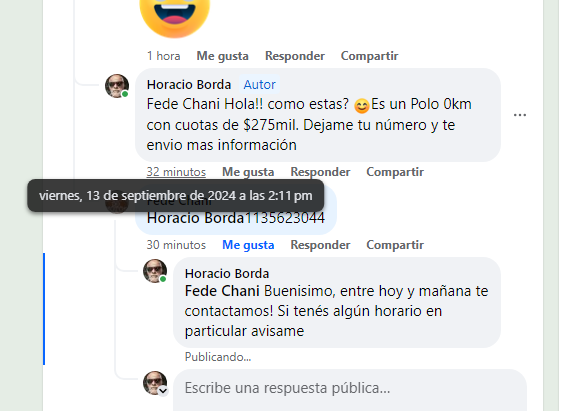Image resolution: width=569 pixels, height=411 pixels.
Task: Click Horacio Borda's avatar on the Buenisimo reply
Action: point(155,271)
